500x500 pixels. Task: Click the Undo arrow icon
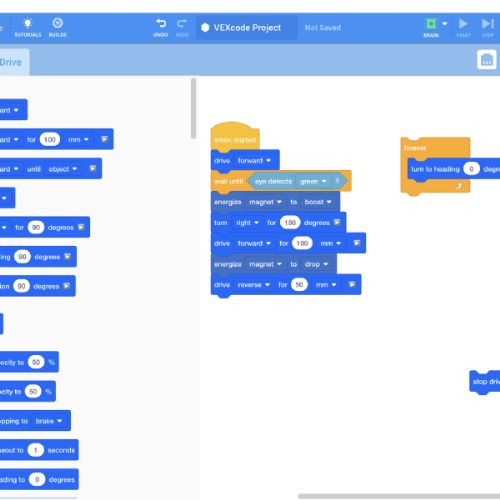click(x=161, y=23)
